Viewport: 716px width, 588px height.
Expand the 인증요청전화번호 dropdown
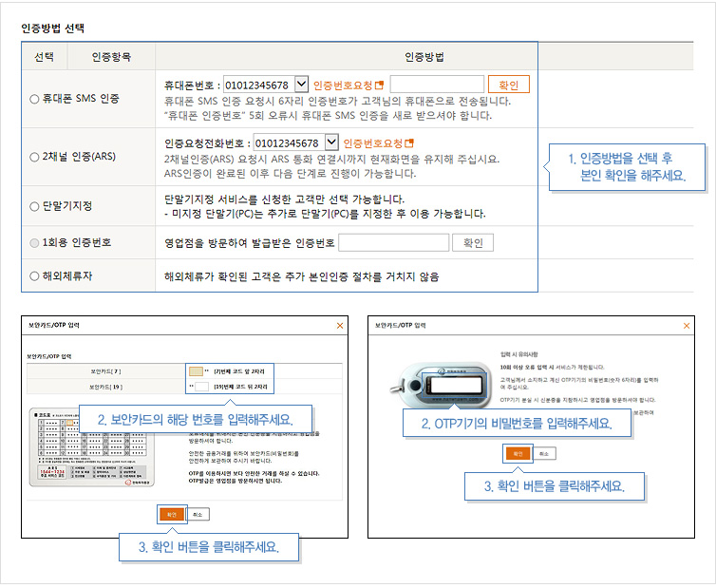[x=331, y=142]
